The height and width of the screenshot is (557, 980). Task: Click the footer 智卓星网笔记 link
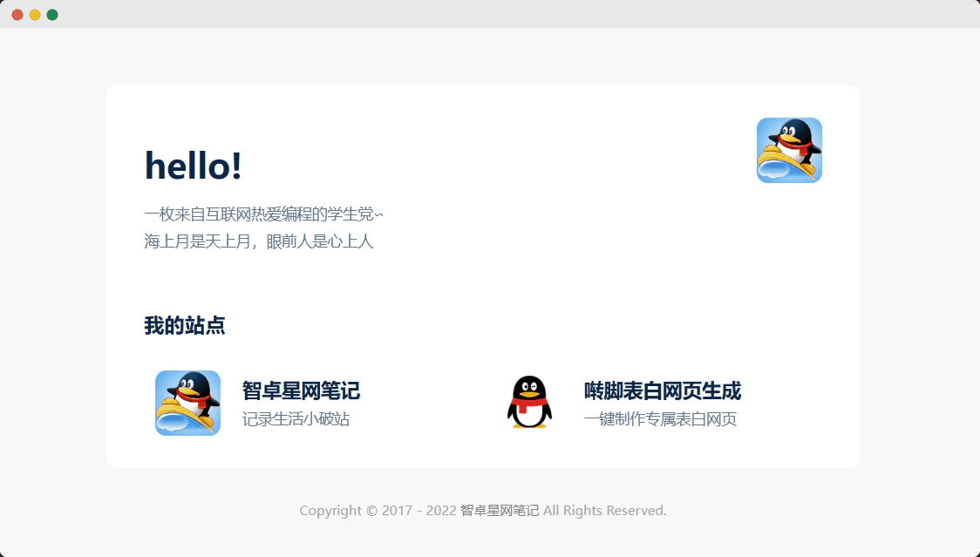[x=499, y=511]
